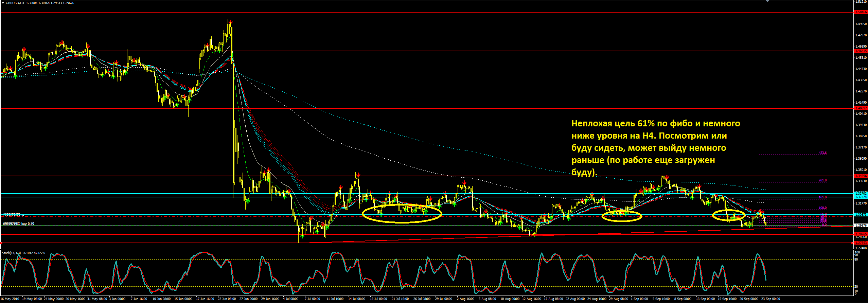Click the 1.37170 price scale value
This screenshot has width=868, height=303.
[x=861, y=147]
